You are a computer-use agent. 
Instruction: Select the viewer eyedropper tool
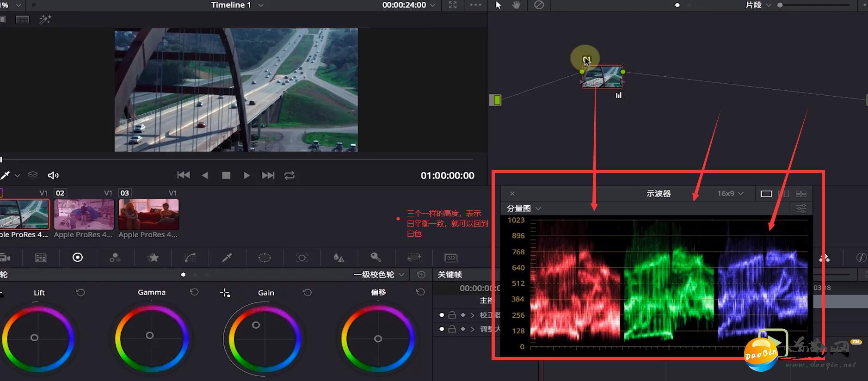5,175
